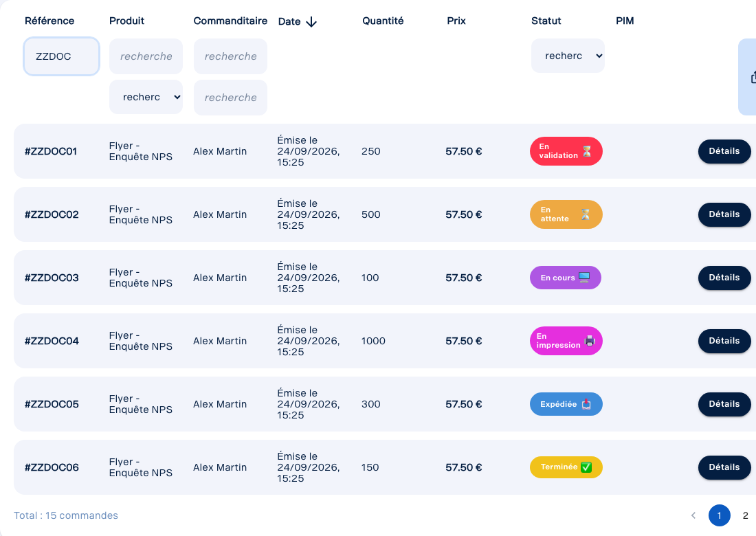Click the Statut column header
The height and width of the screenshot is (536, 756).
(x=546, y=21)
